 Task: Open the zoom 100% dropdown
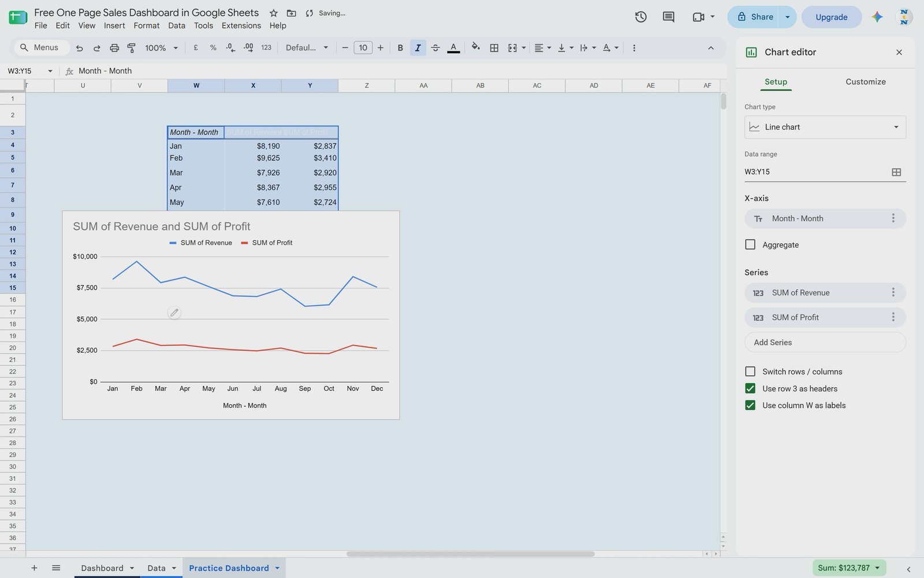point(162,48)
